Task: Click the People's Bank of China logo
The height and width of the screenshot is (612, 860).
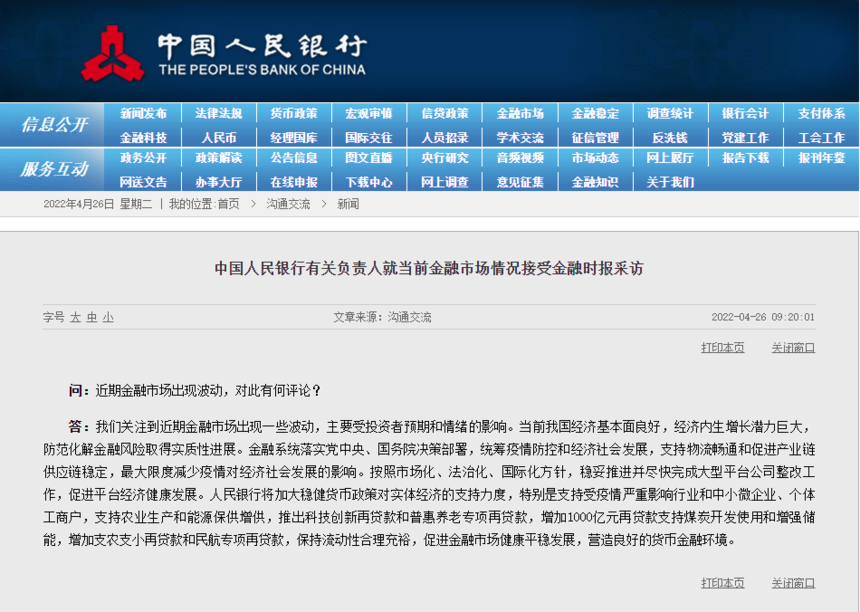Action: (224, 54)
